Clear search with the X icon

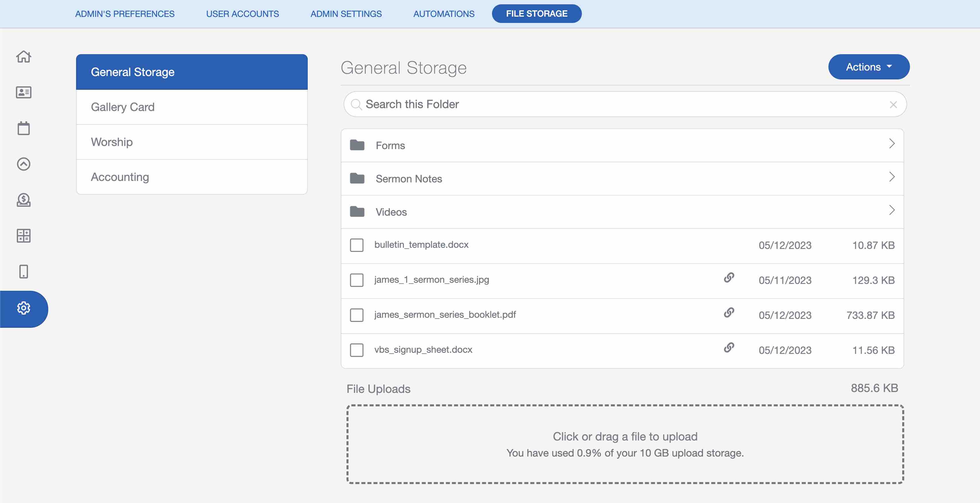(893, 105)
